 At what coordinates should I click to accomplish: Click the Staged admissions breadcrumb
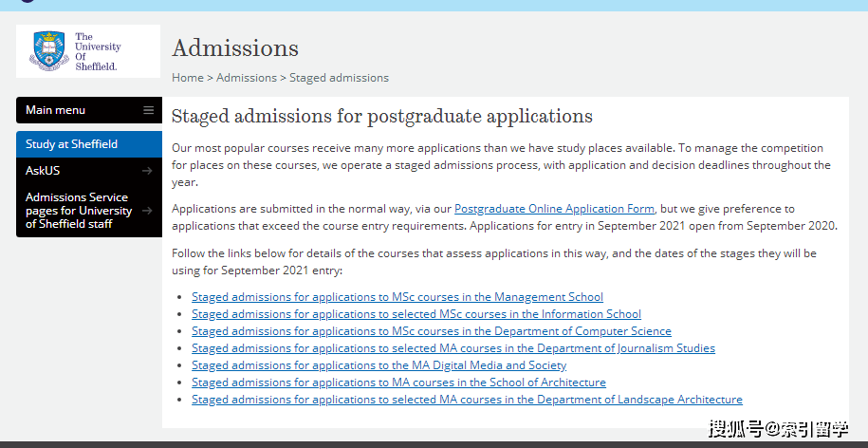click(x=339, y=78)
